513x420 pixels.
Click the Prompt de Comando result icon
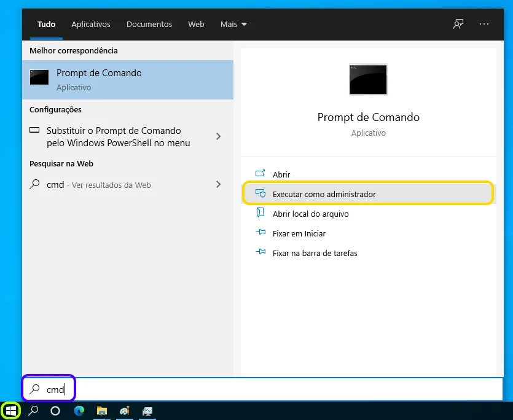[39, 77]
